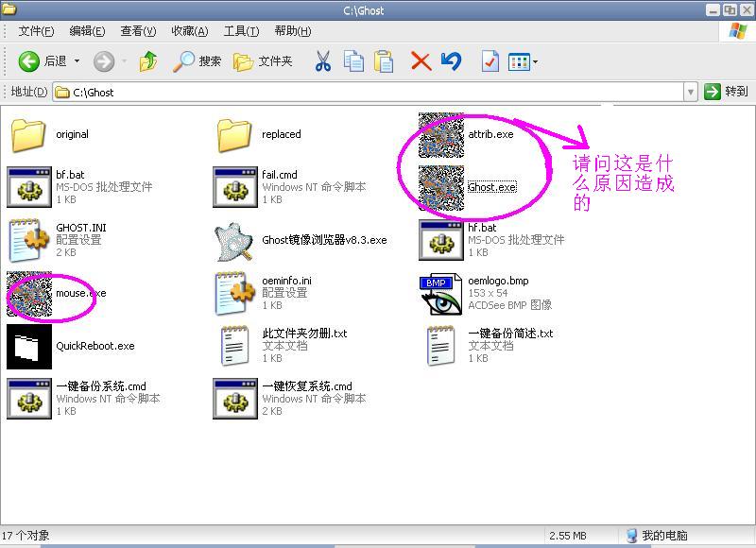
Task: Select 一键恢复系统.cmd script icon
Action: [235, 399]
